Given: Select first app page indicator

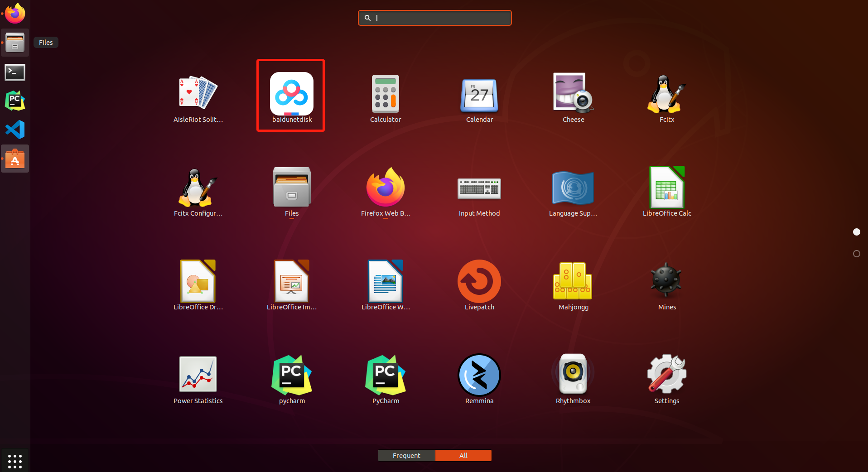Looking at the screenshot, I should point(856,232).
